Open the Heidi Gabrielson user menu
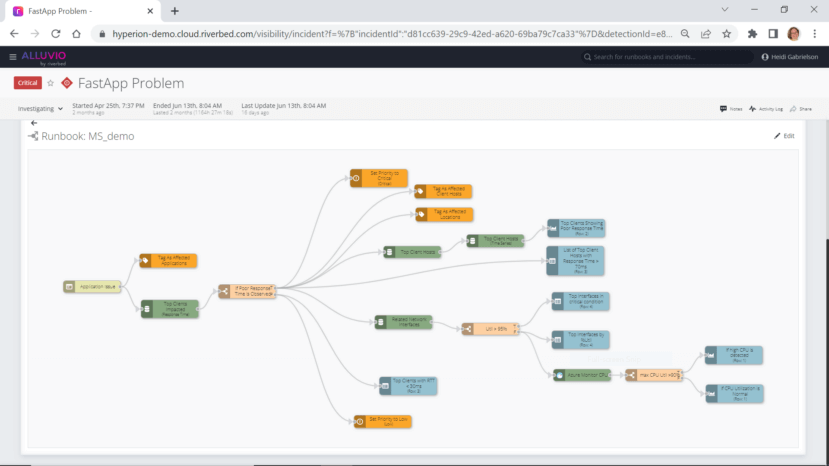The width and height of the screenshot is (829, 466). pyautogui.click(x=792, y=57)
